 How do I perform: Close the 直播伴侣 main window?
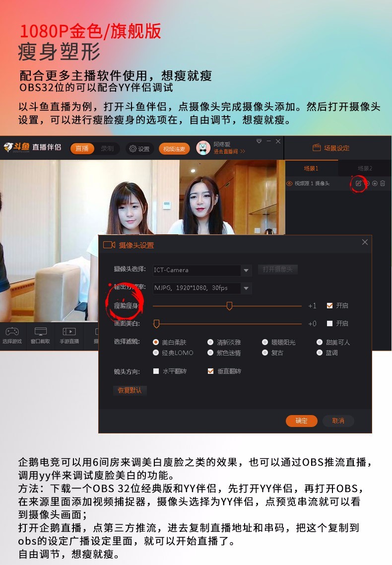[x=278, y=141]
